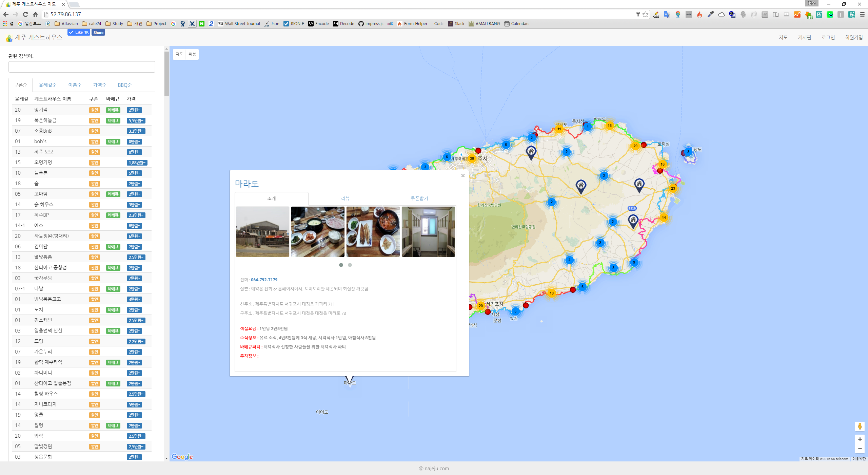Screen dimensions: 868x475
Task: Click the sidebar scrollbar down arrow
Action: click(166, 458)
